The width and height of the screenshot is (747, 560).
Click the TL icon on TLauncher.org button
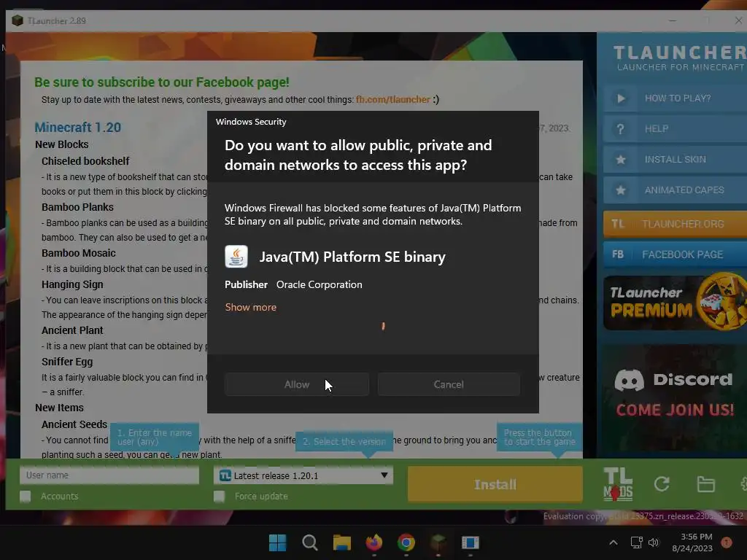(618, 224)
